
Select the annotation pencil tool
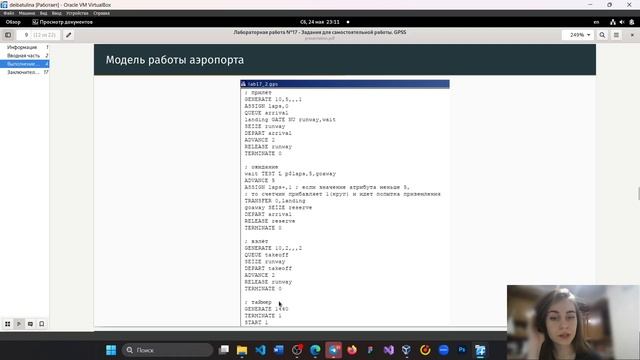click(69, 35)
